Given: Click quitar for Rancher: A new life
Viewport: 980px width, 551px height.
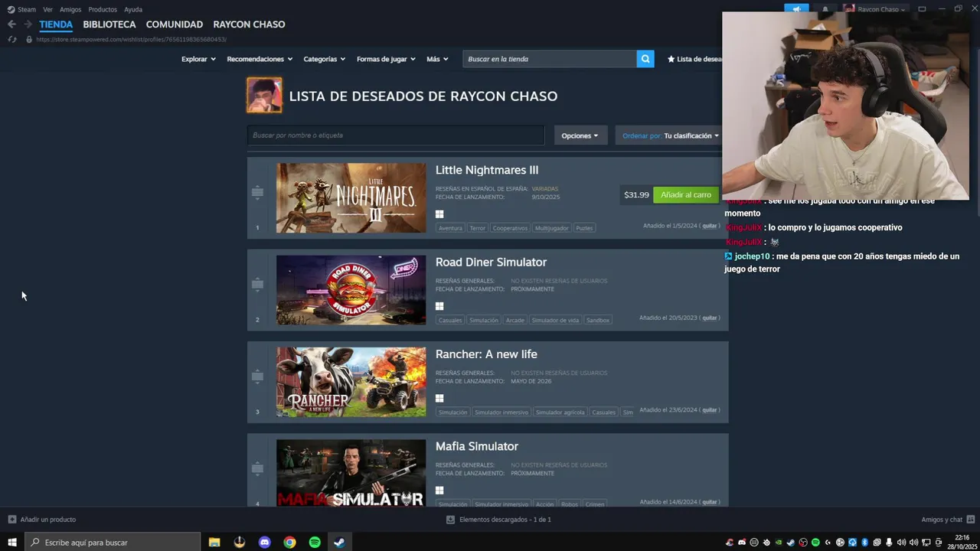Looking at the screenshot, I should (710, 409).
